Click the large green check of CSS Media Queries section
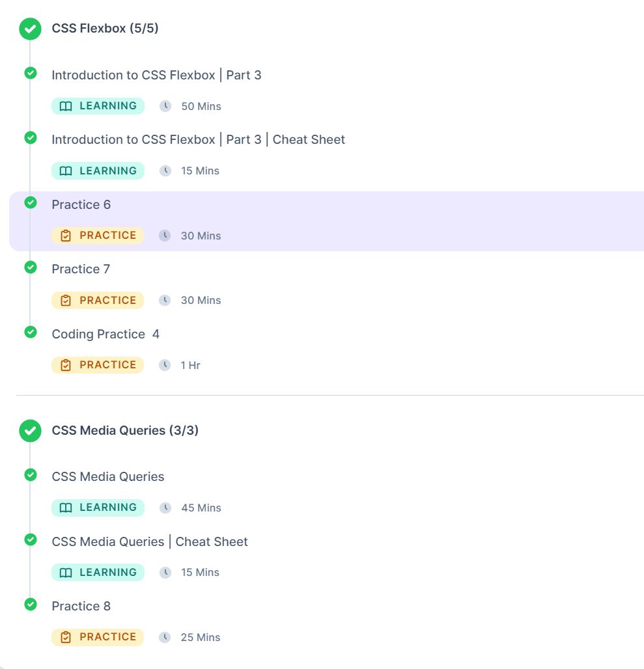 pyautogui.click(x=30, y=431)
